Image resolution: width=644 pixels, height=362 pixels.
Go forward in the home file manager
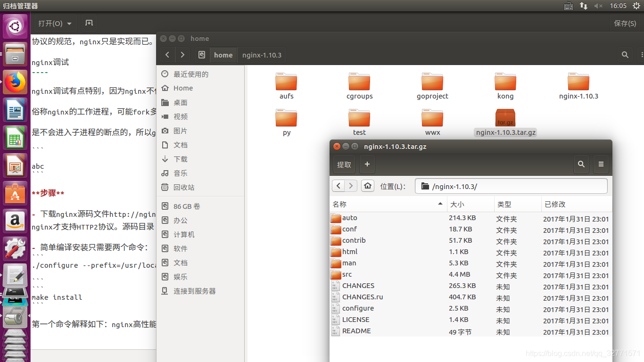pos(182,55)
